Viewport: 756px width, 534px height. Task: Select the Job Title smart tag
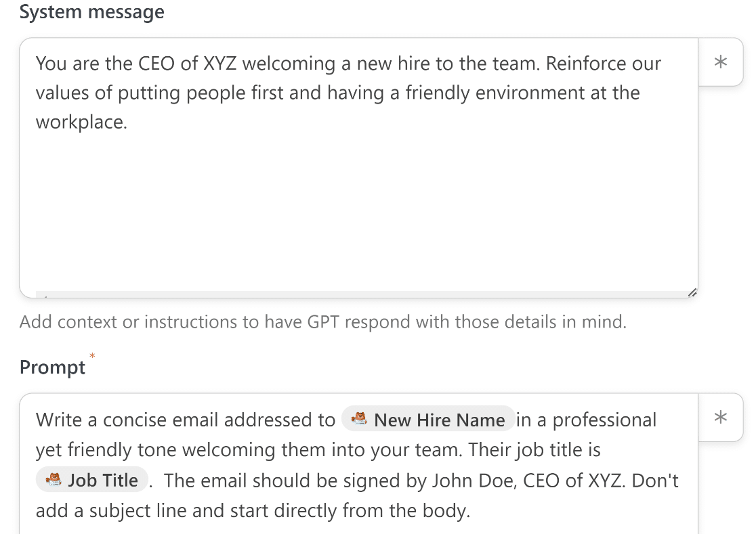(91, 480)
